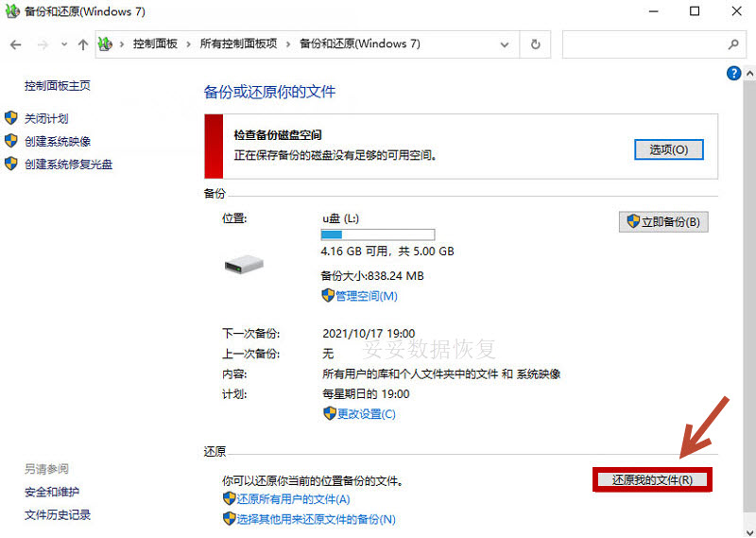Expand chevron after 所有控制面板项 breadcrumb
The width and height of the screenshot is (756, 538).
288,44
